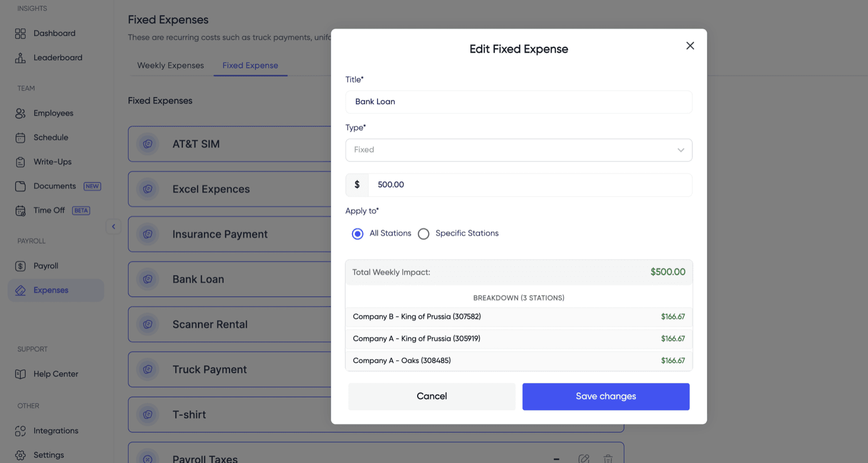This screenshot has height=463, width=868.
Task: Click the dash value in Payroll Taxes row
Action: (x=557, y=459)
